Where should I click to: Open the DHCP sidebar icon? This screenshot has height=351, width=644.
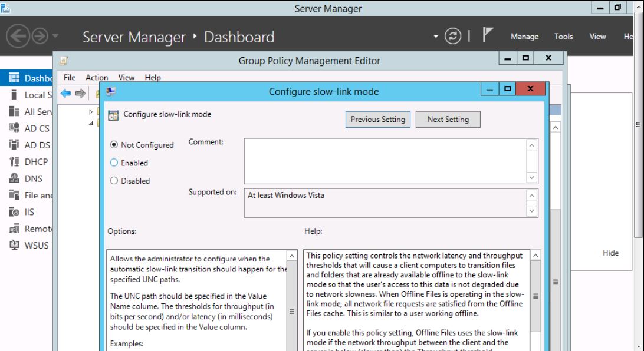coord(15,162)
